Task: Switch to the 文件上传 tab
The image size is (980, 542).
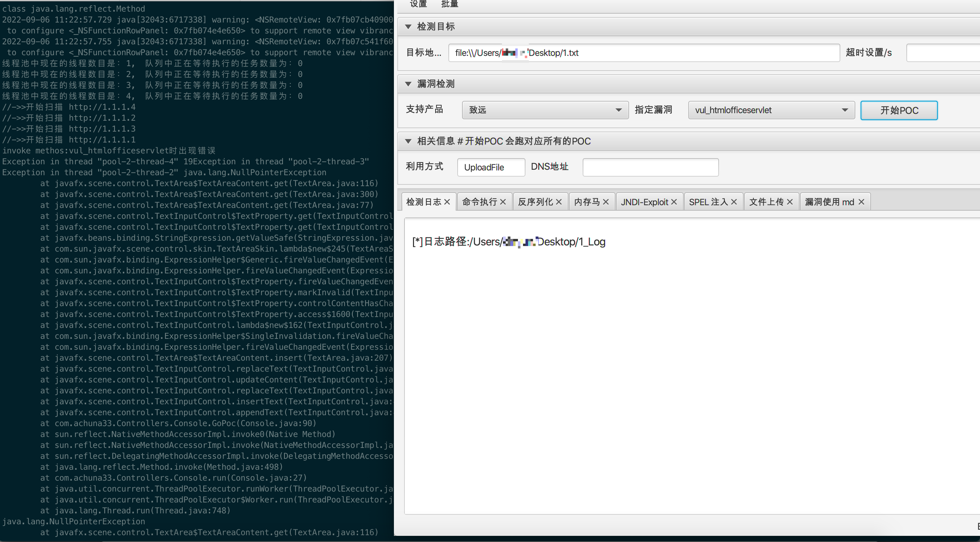Action: [x=767, y=201]
